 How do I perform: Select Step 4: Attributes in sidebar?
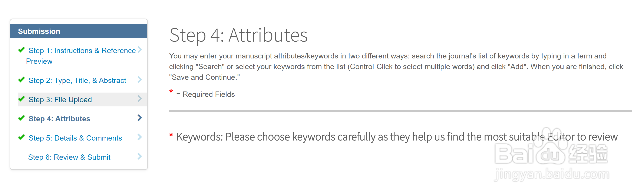pos(59,119)
